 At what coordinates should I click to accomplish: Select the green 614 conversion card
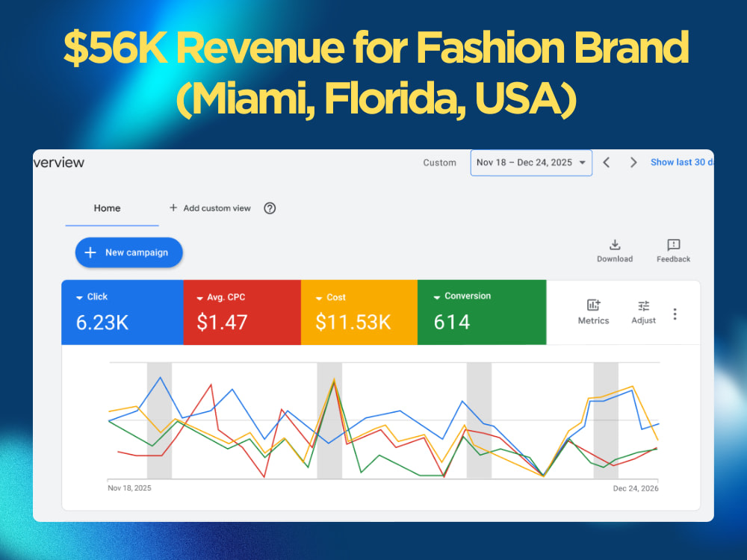click(482, 312)
